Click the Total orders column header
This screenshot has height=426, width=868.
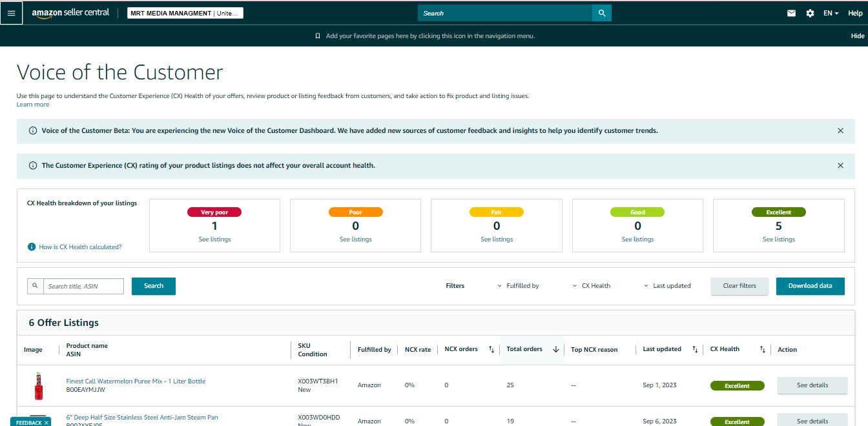(x=524, y=349)
